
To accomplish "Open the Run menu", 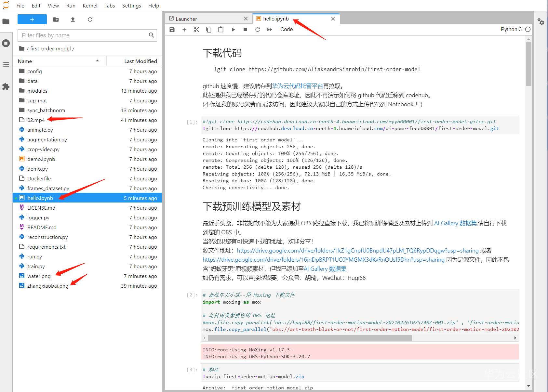I will [x=71, y=6].
